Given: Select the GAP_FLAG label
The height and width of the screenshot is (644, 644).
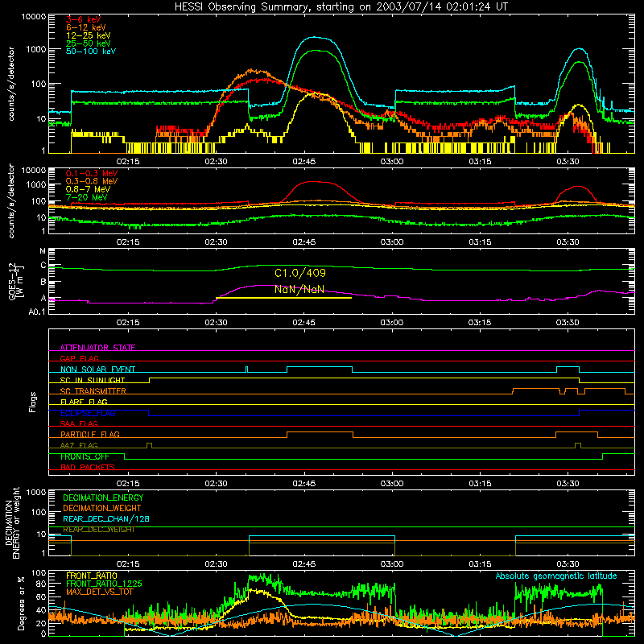Looking at the screenshot, I should (79, 358).
